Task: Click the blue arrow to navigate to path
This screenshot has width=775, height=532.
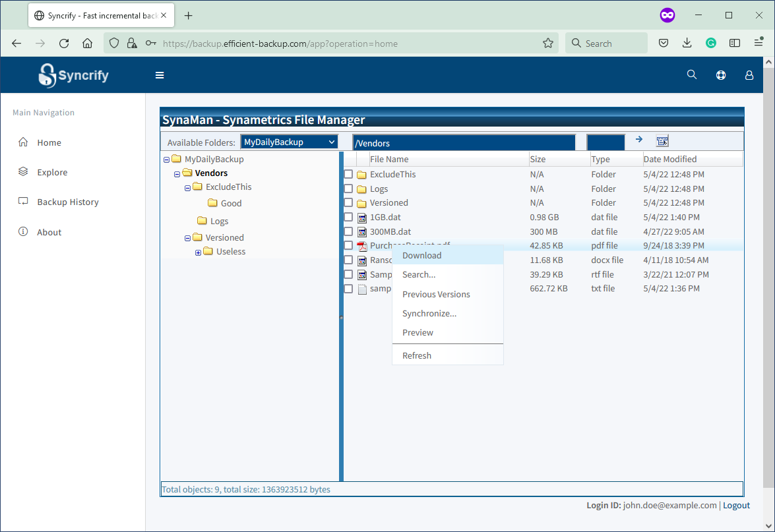Action: tap(638, 140)
